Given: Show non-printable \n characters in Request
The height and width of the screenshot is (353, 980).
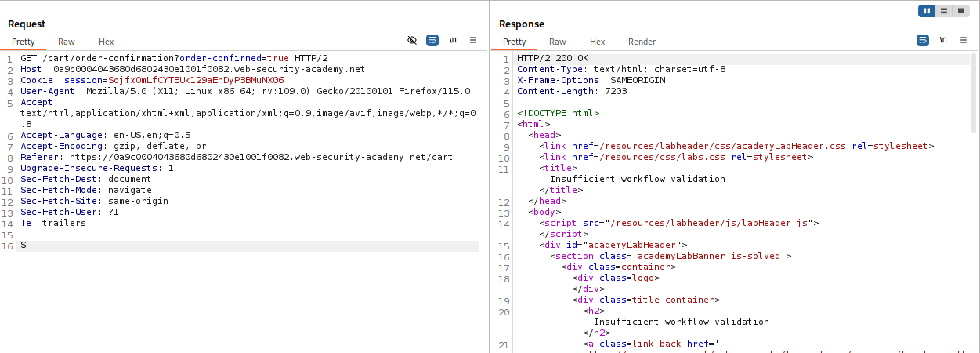Looking at the screenshot, I should tap(453, 40).
